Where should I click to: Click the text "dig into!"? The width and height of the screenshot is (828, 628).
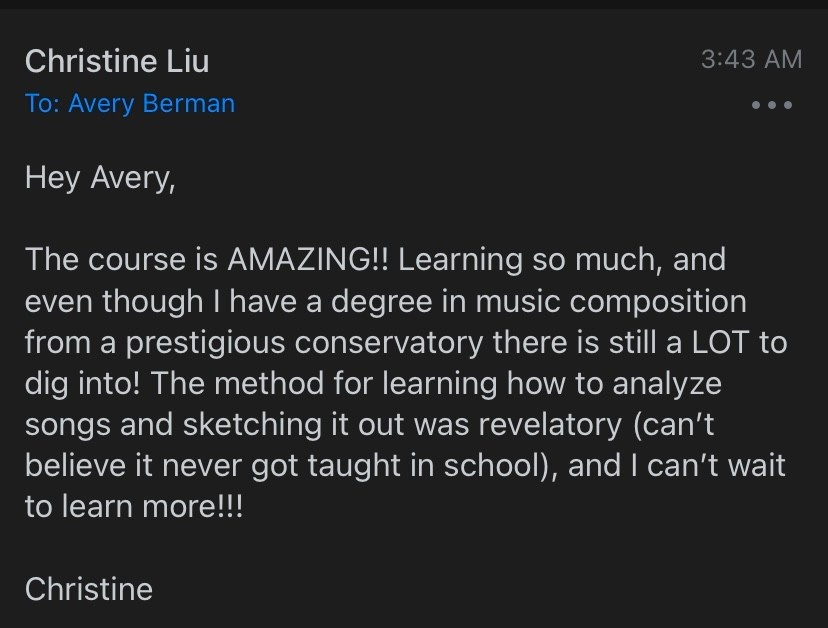(82, 384)
